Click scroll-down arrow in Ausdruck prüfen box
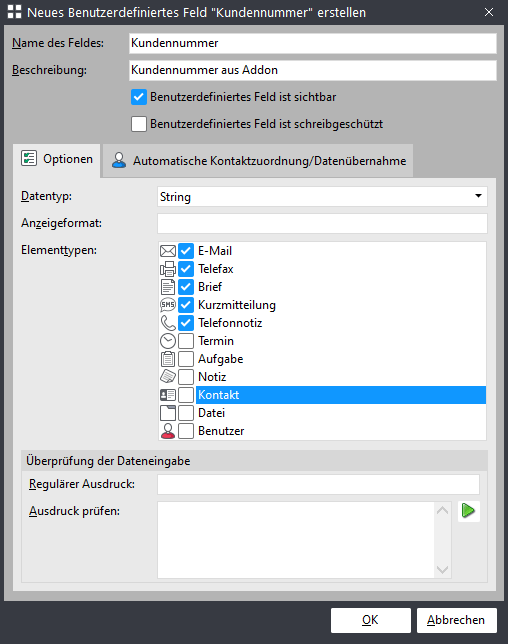508x644 pixels. coord(442,570)
